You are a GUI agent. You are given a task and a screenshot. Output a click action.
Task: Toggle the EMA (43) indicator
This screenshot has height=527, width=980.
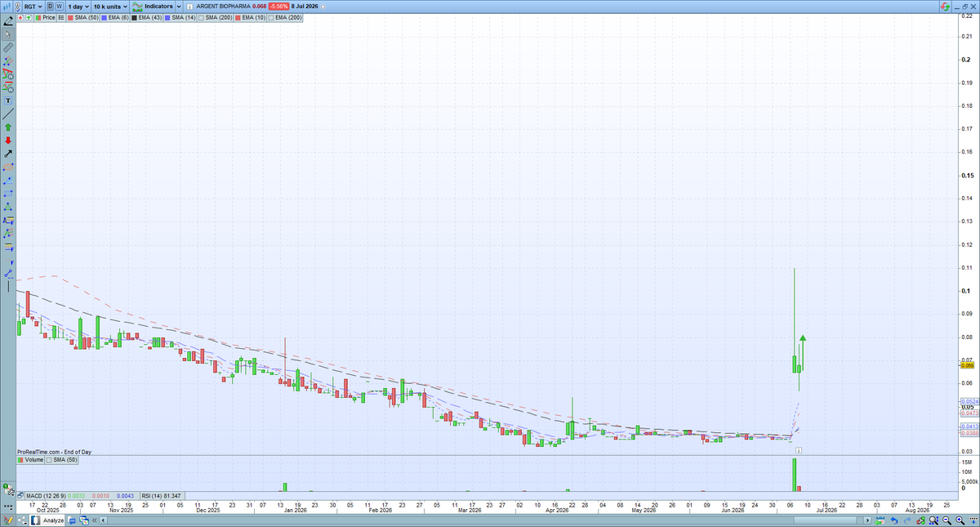(146, 17)
